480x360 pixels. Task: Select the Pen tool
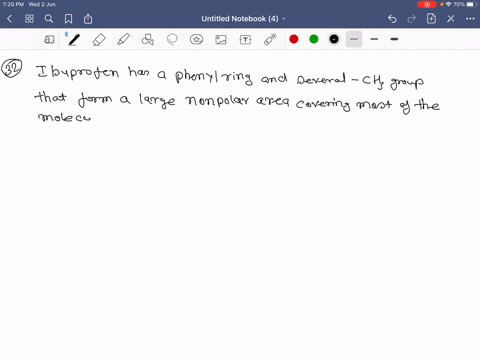[x=74, y=39]
